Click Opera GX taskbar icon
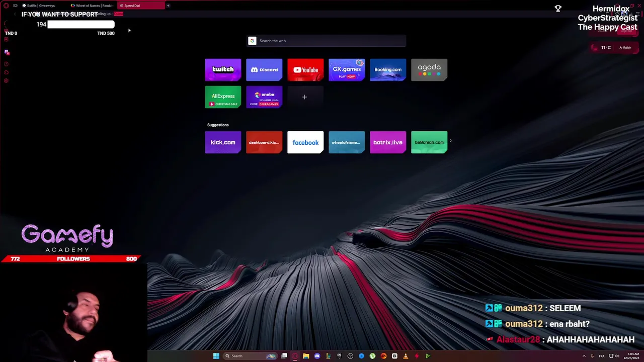The width and height of the screenshot is (644, 362). coord(295,356)
